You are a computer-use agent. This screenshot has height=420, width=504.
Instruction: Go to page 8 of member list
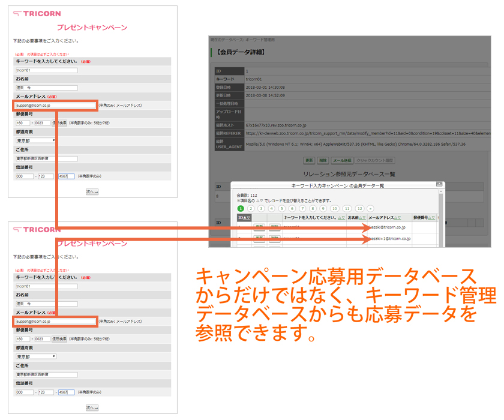[x=313, y=209]
